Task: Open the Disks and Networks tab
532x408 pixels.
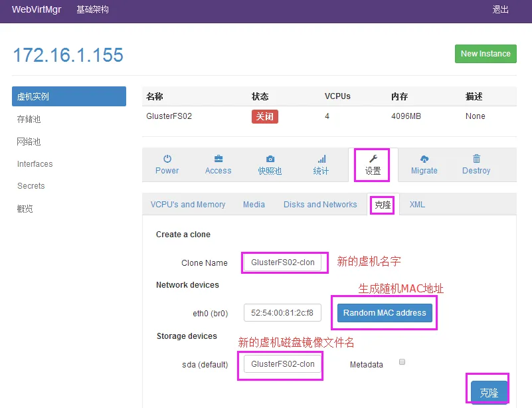Action: pos(320,205)
